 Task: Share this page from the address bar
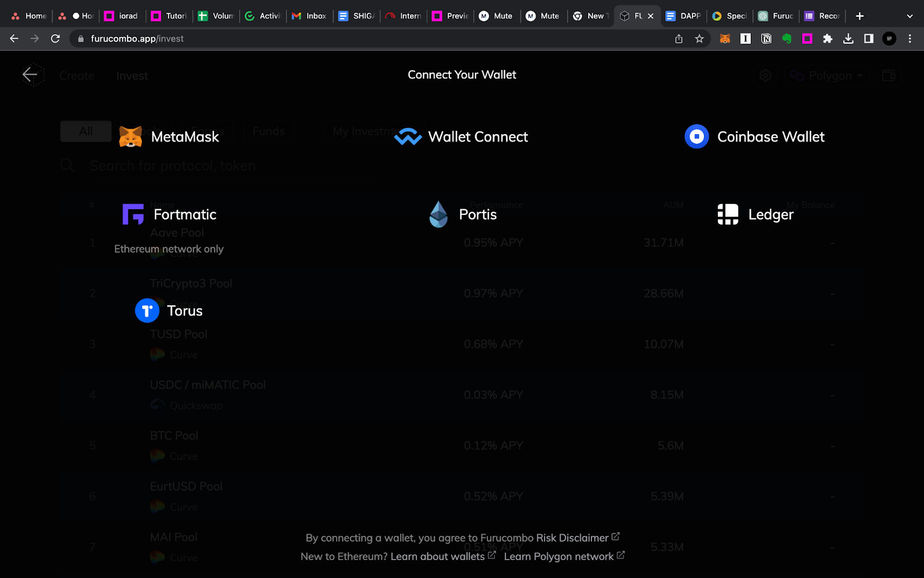[x=679, y=39]
